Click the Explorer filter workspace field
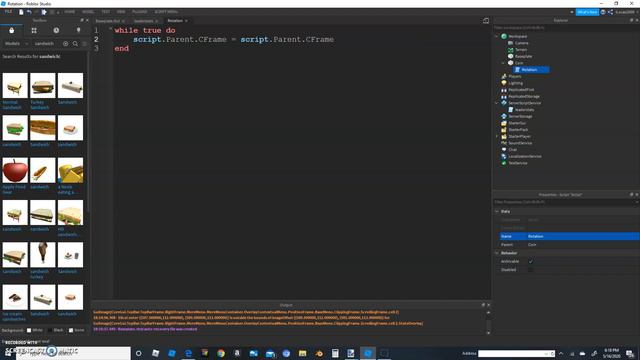640x360 pixels. [565, 28]
